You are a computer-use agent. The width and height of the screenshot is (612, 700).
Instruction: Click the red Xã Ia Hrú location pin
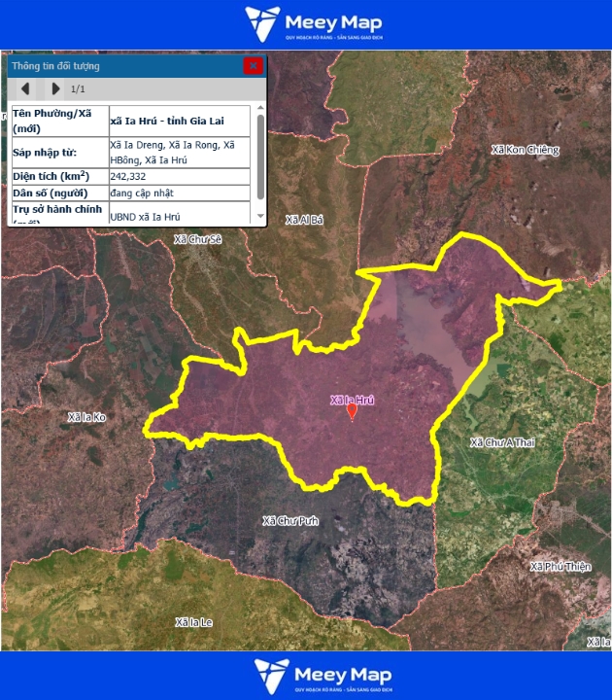352,412
